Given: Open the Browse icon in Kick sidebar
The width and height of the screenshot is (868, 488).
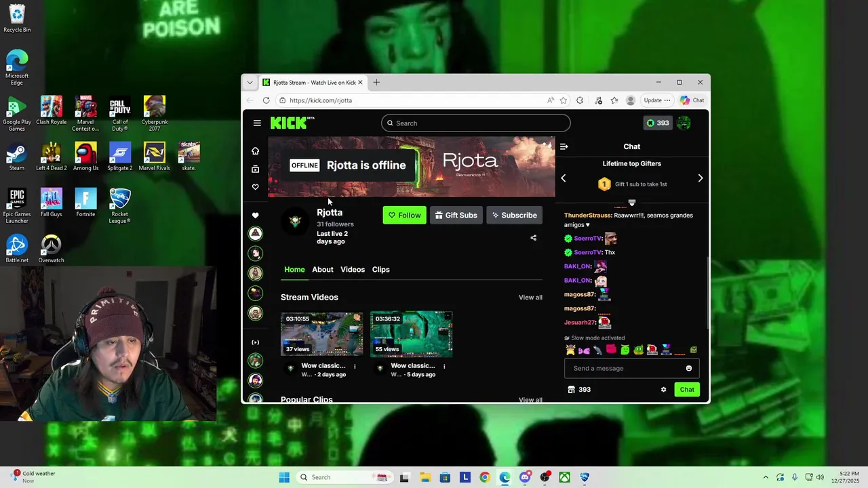Looking at the screenshot, I should pyautogui.click(x=255, y=169).
